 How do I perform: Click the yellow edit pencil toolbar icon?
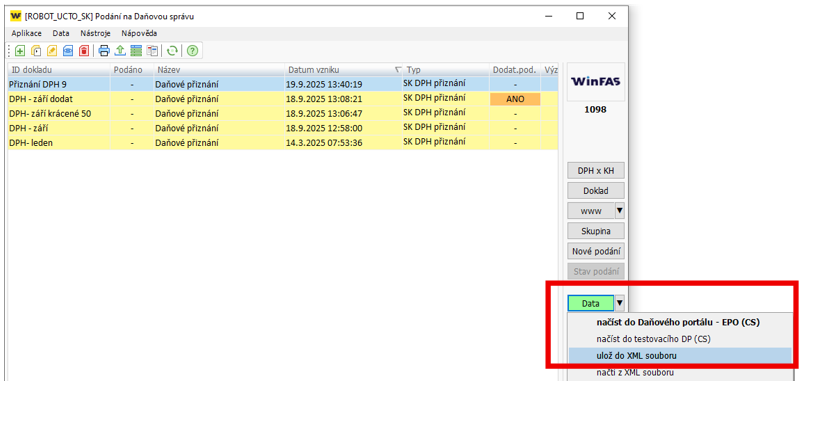(52, 51)
